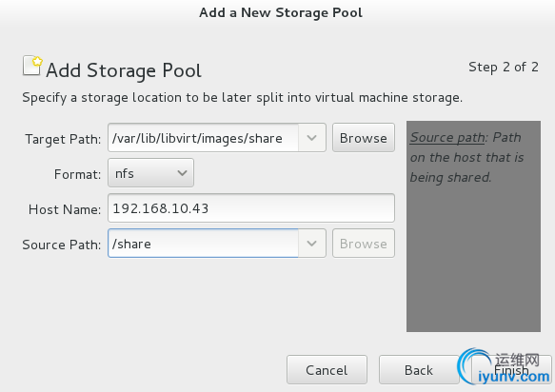Image resolution: width=555 pixels, height=392 pixels.
Task: Click the greyed-out Browse button beside Source Path
Action: [364, 244]
